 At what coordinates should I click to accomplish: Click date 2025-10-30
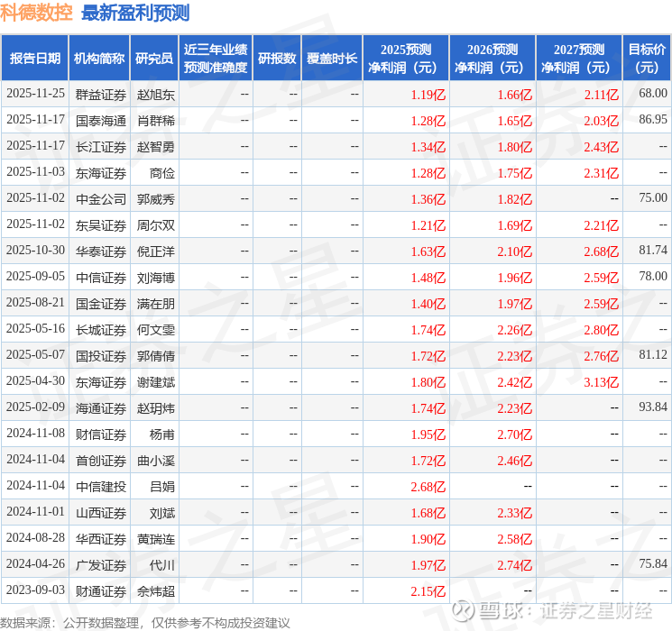[35, 251]
